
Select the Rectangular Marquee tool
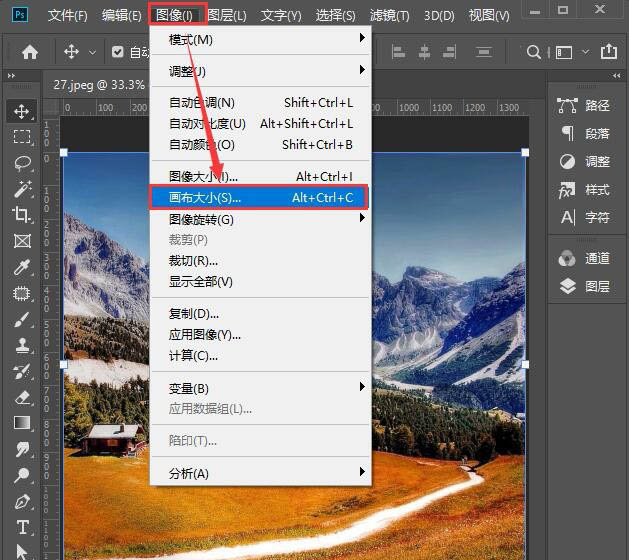click(x=22, y=137)
